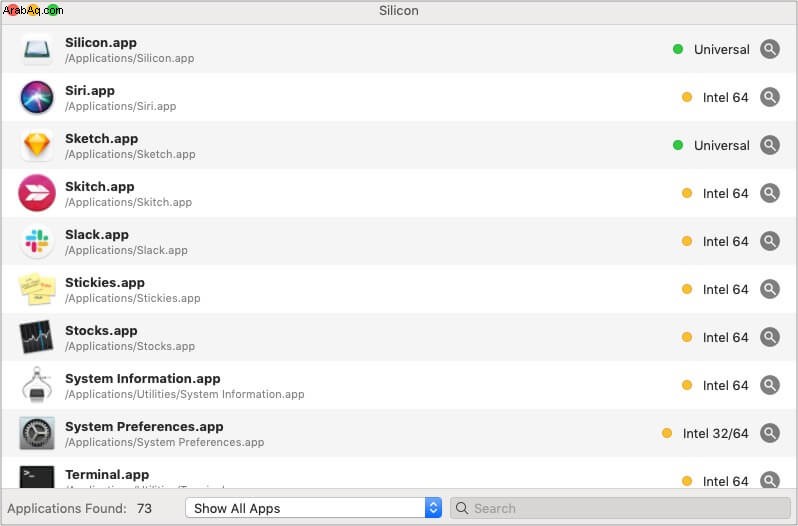The image size is (798, 526).
Task: Click the System Information.app icon
Action: (x=37, y=385)
